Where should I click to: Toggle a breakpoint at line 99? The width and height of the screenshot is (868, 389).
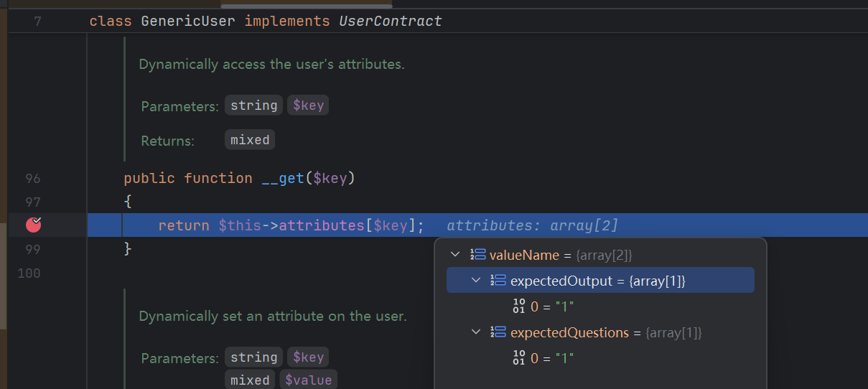pos(33,249)
